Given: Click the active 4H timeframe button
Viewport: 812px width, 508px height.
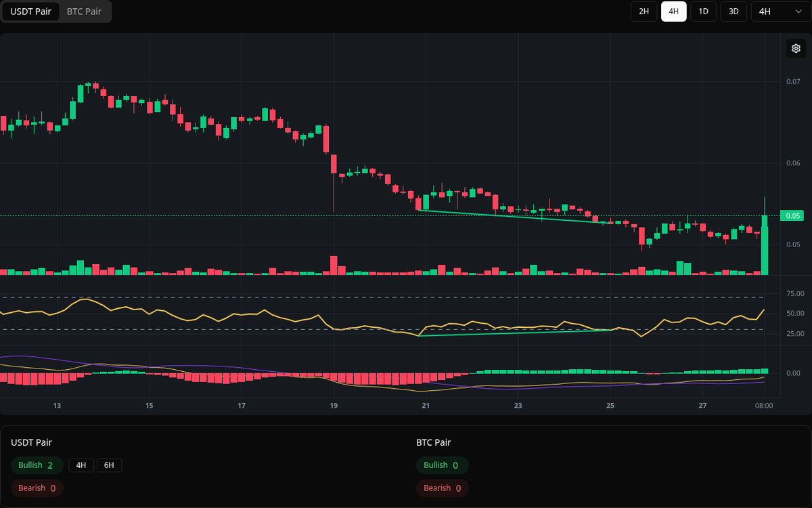Looking at the screenshot, I should 673,12.
